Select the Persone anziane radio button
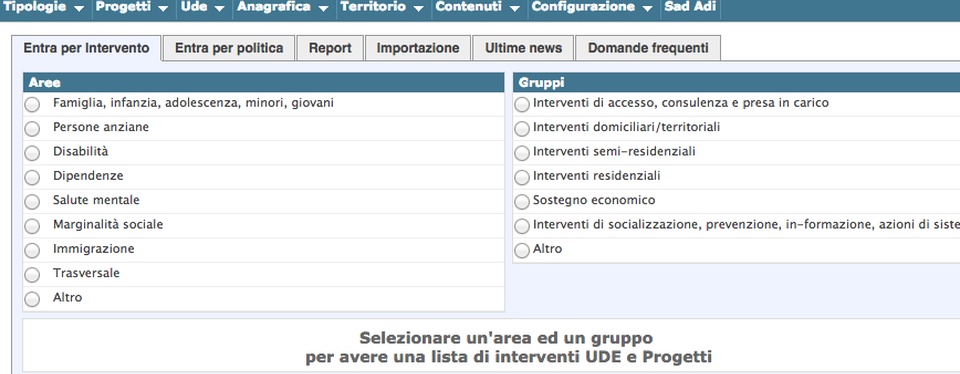Image resolution: width=960 pixels, height=374 pixels. [x=32, y=129]
